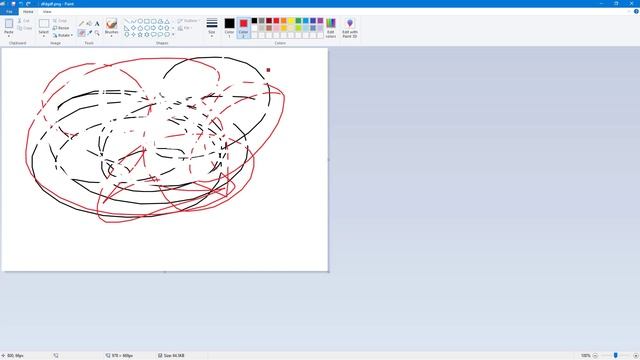Open the Edit colors dialog

tap(331, 28)
